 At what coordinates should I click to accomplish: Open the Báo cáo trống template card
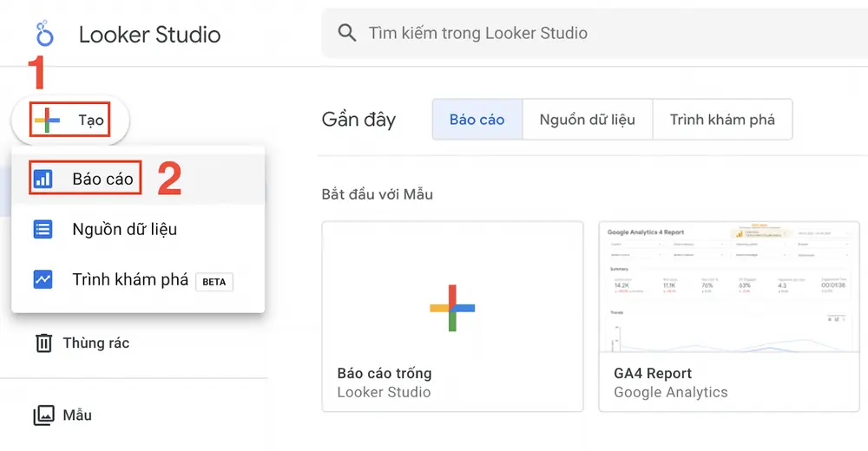(452, 317)
